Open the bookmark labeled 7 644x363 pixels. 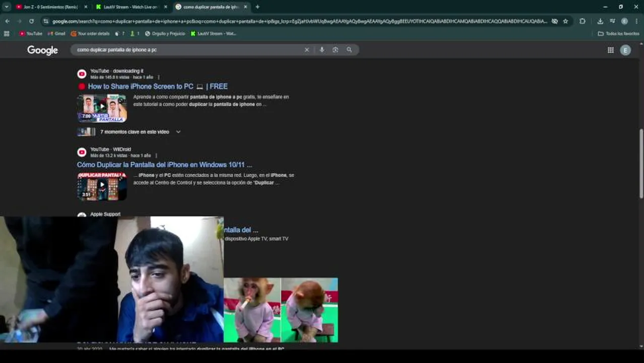point(119,34)
